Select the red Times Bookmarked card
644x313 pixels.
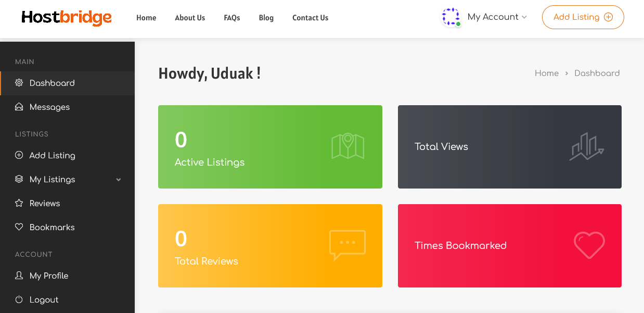(510, 246)
